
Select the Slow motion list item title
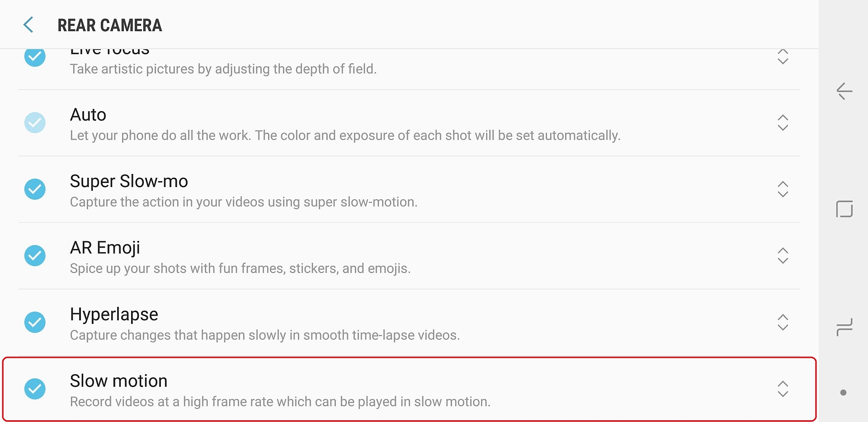pos(118,381)
